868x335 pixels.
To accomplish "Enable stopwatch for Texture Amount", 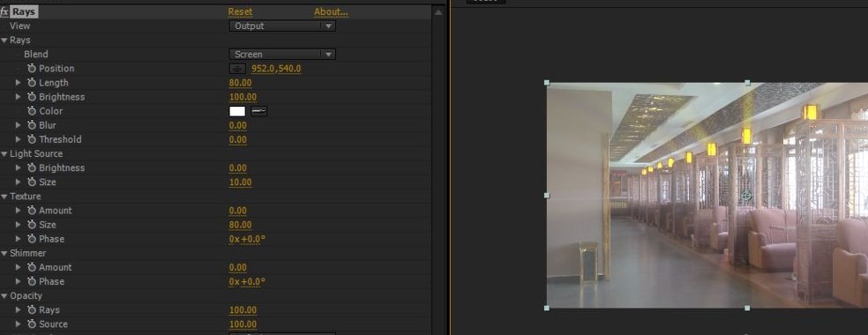I will point(32,210).
